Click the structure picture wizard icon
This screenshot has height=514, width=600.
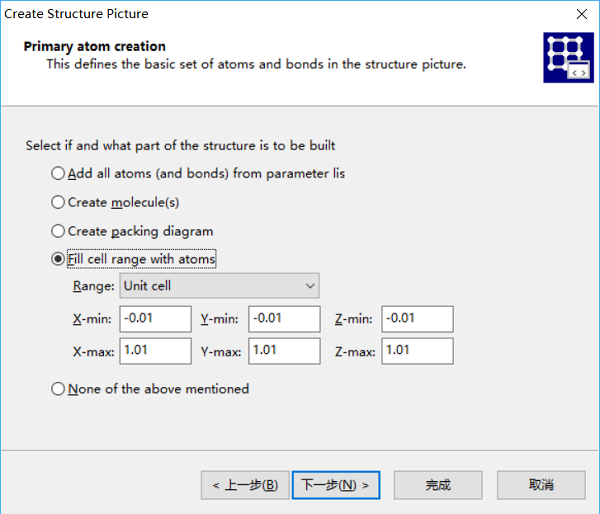pyautogui.click(x=568, y=57)
